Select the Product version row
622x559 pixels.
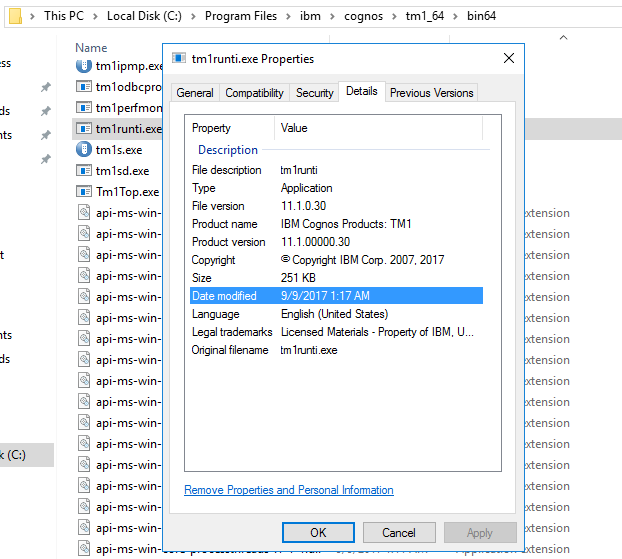336,242
